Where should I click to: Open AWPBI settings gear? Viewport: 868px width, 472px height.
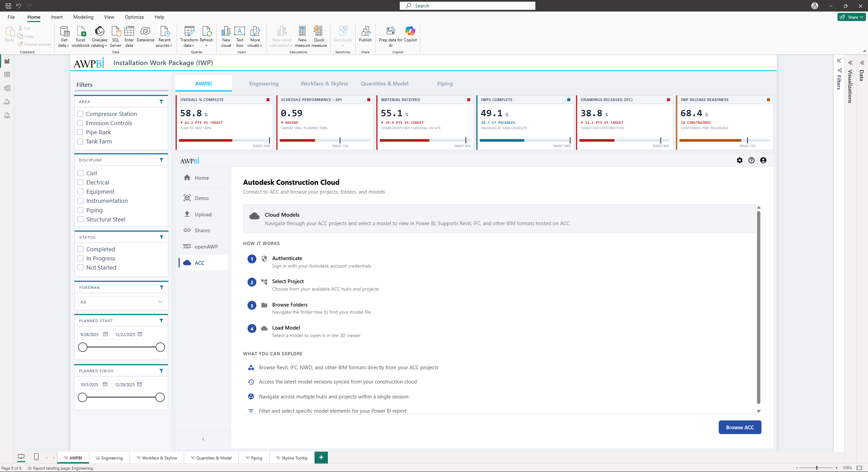[740, 160]
